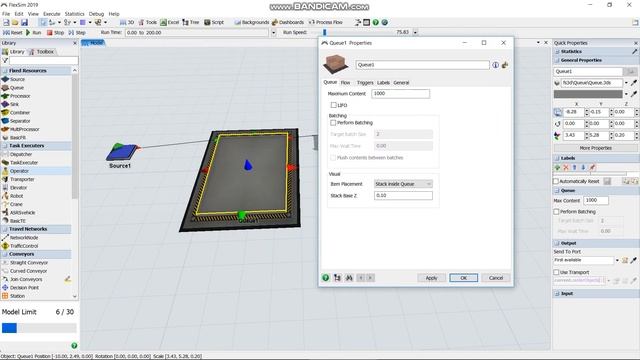Click the info icon beside Queue1 name

point(496,65)
